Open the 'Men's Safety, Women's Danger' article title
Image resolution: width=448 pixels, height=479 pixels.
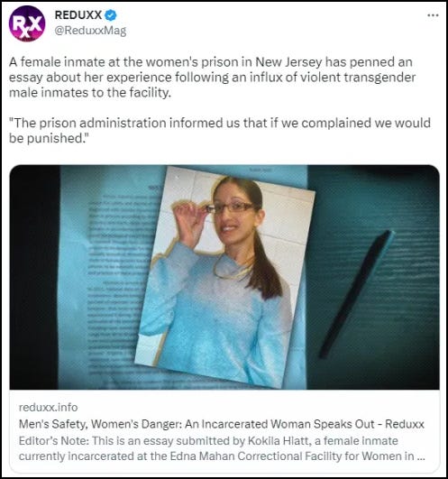(x=221, y=424)
